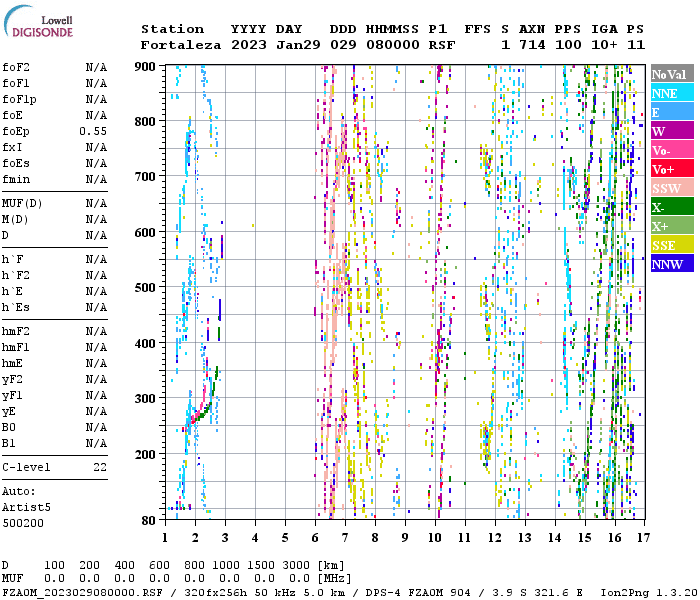Click the FZA0M_2023029080000.RSF file name
The width and height of the screenshot is (700, 600).
point(82,592)
